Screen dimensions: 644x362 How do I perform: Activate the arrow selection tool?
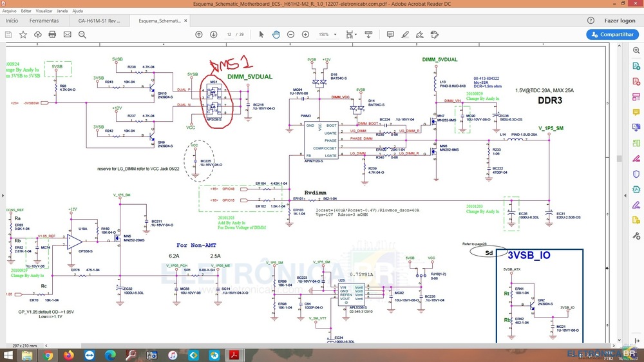(x=261, y=34)
